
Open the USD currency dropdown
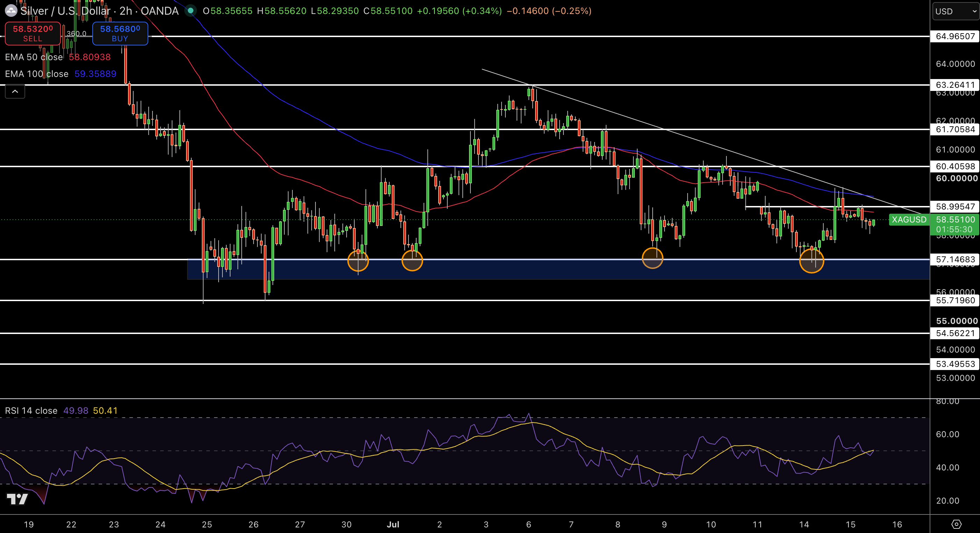pos(955,11)
